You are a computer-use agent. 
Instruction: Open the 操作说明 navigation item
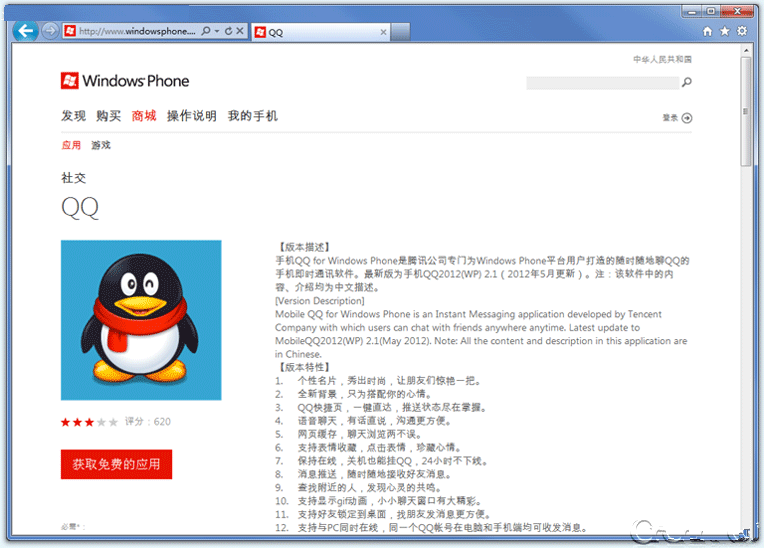point(191,116)
